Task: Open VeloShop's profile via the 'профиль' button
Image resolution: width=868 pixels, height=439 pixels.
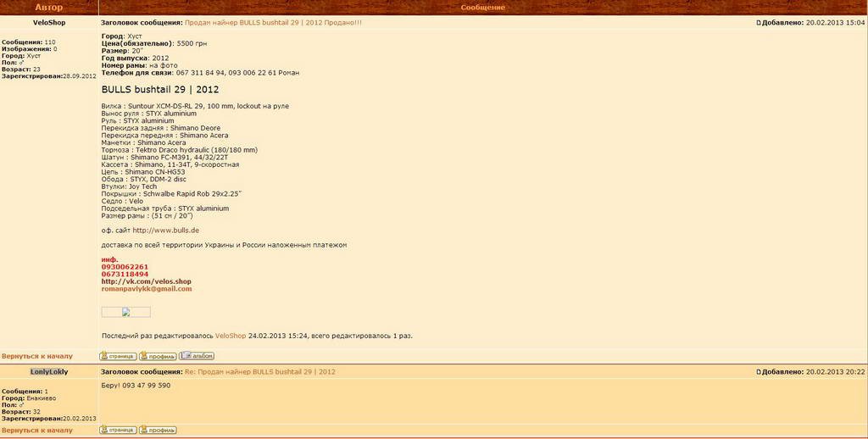Action: pos(158,357)
